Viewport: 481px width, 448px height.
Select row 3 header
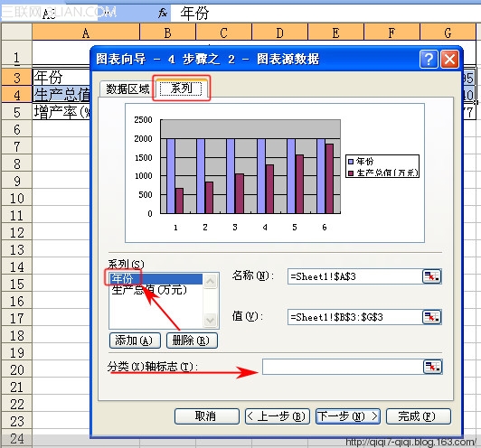point(17,77)
